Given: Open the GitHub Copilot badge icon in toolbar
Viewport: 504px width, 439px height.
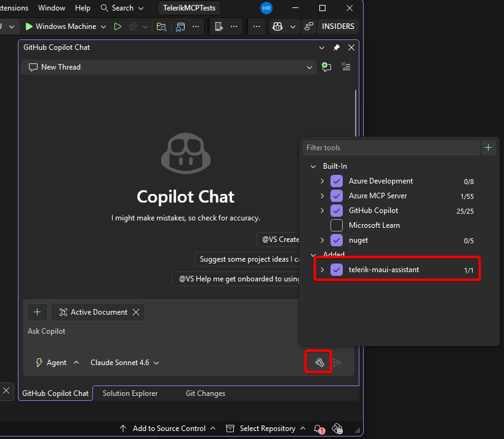Looking at the screenshot, I should pyautogui.click(x=278, y=26).
